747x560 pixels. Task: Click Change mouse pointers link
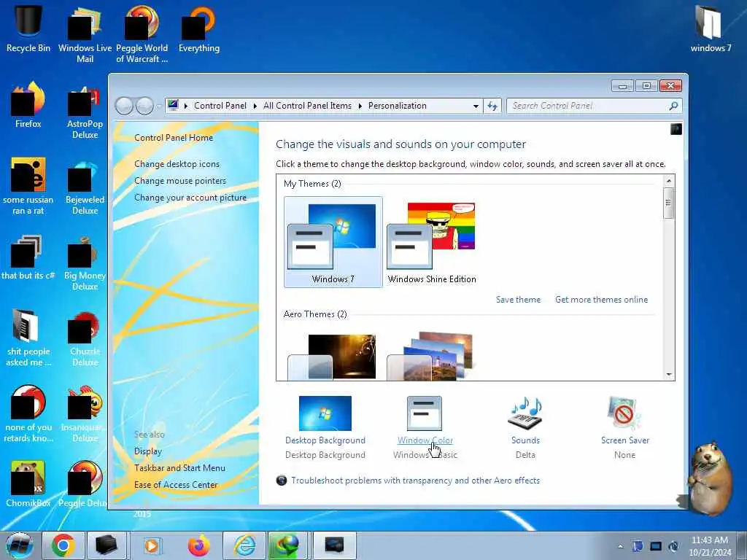(180, 181)
